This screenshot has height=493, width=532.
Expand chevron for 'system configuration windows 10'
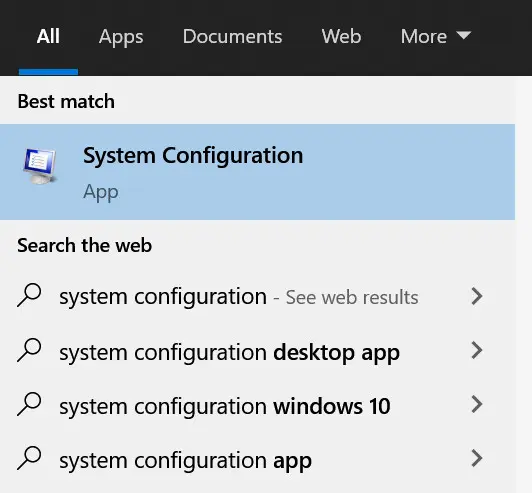click(477, 404)
